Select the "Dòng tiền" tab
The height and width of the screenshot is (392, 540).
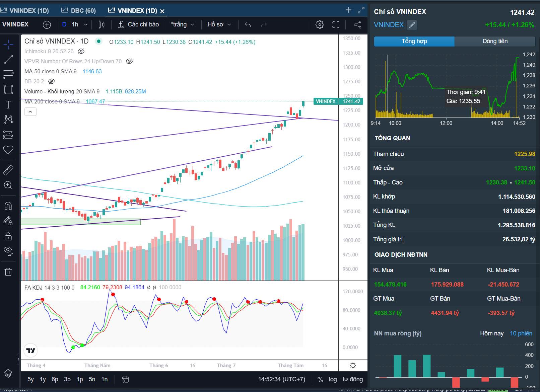pyautogui.click(x=495, y=41)
